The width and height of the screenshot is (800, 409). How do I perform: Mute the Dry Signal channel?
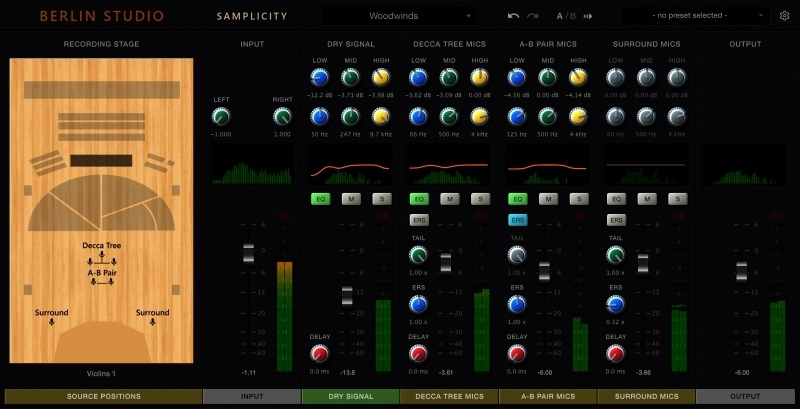pyautogui.click(x=351, y=199)
